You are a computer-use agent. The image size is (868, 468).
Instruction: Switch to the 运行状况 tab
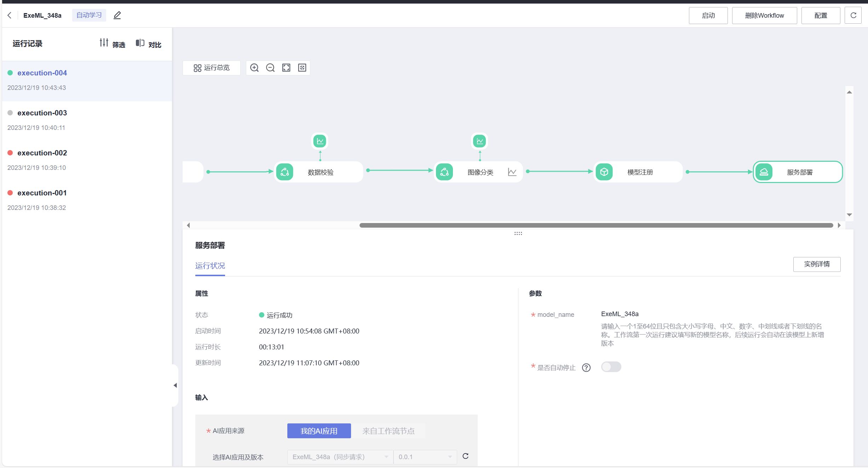click(210, 266)
